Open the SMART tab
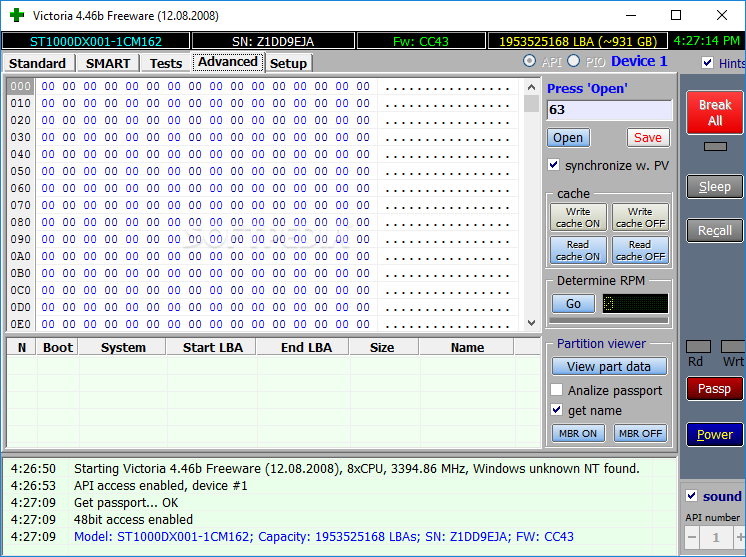The height and width of the screenshot is (557, 746). (x=108, y=63)
